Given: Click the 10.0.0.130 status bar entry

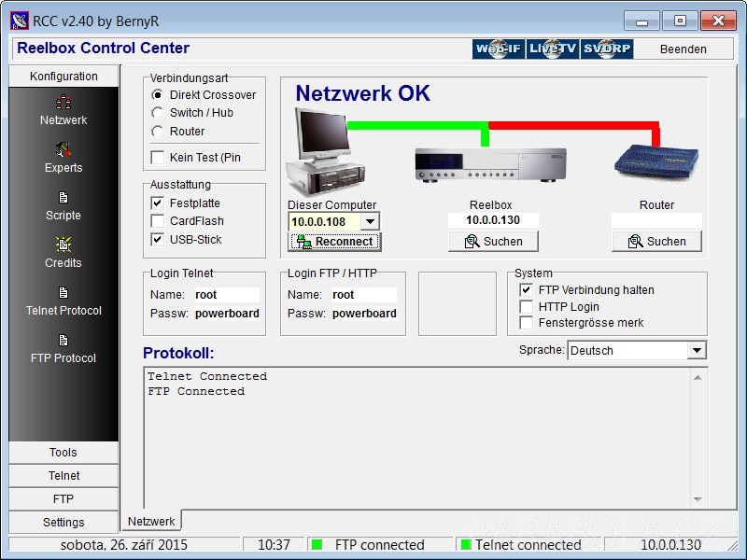Looking at the screenshot, I should point(670,544).
